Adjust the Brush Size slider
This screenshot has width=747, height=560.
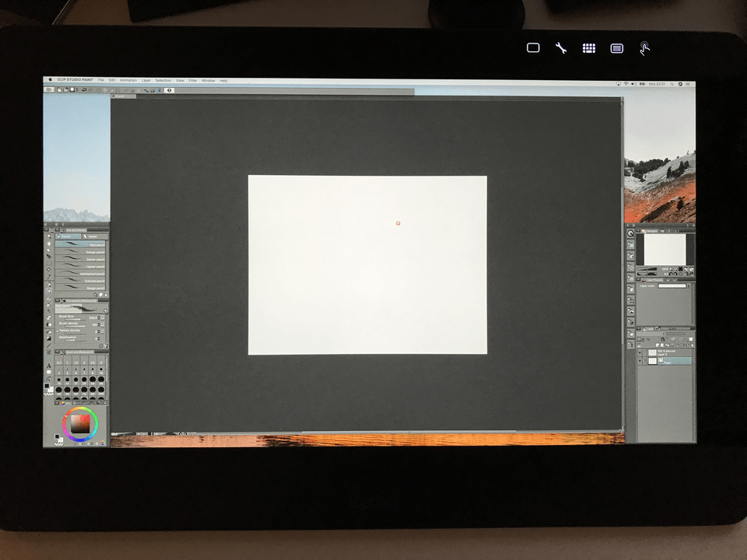click(74, 319)
